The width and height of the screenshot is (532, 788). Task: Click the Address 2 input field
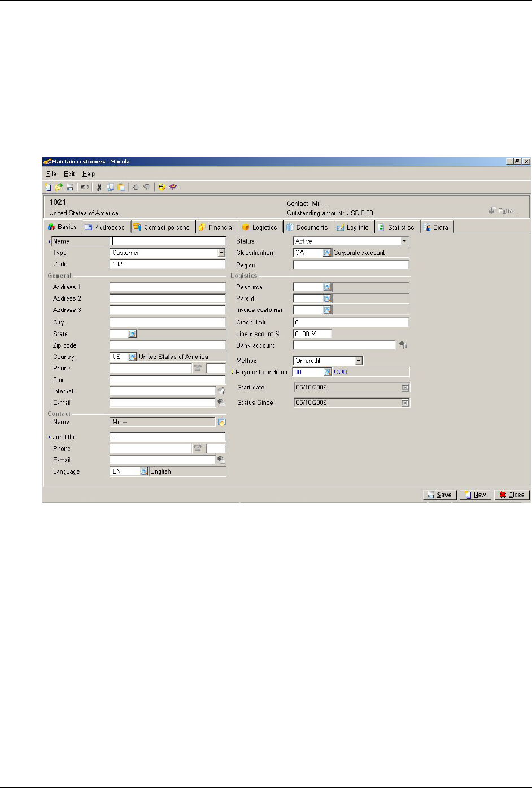[168, 298]
